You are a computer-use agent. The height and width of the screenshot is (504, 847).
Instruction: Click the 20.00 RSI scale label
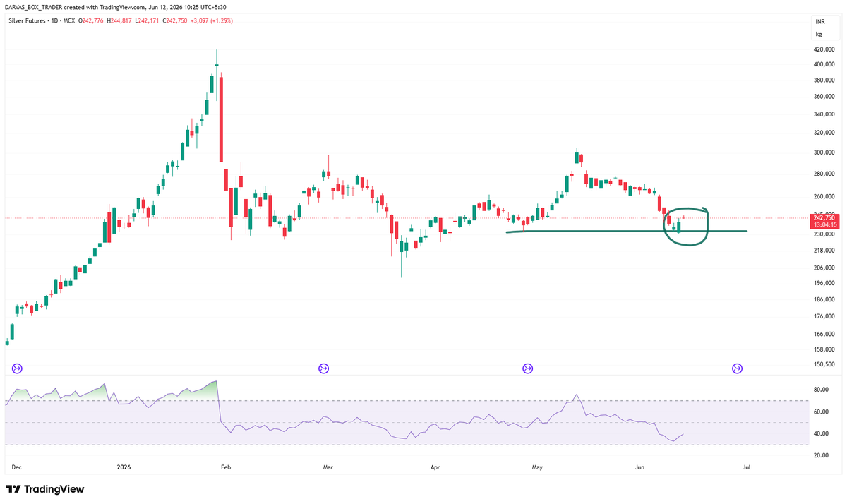click(821, 455)
